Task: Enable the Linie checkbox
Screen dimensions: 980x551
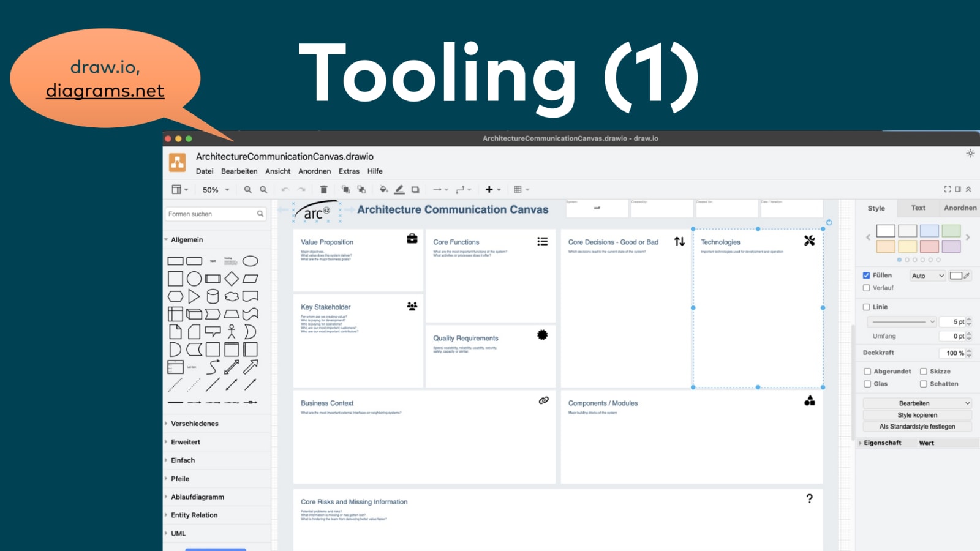Action: point(866,307)
